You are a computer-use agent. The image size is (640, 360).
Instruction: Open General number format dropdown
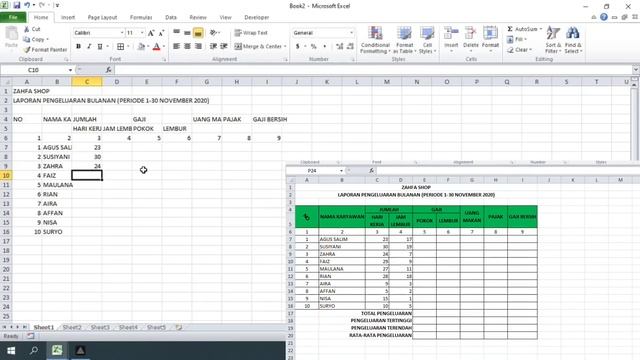tap(351, 33)
